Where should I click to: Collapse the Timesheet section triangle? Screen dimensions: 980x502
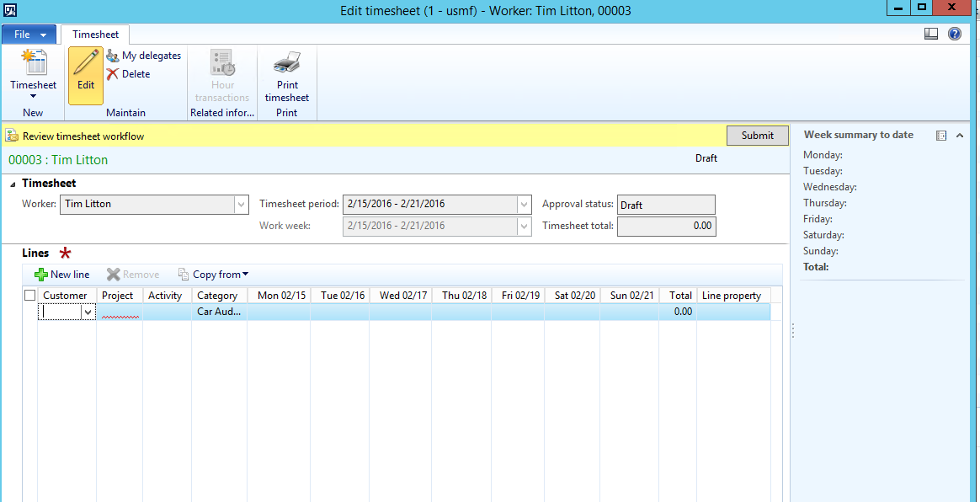pos(13,184)
